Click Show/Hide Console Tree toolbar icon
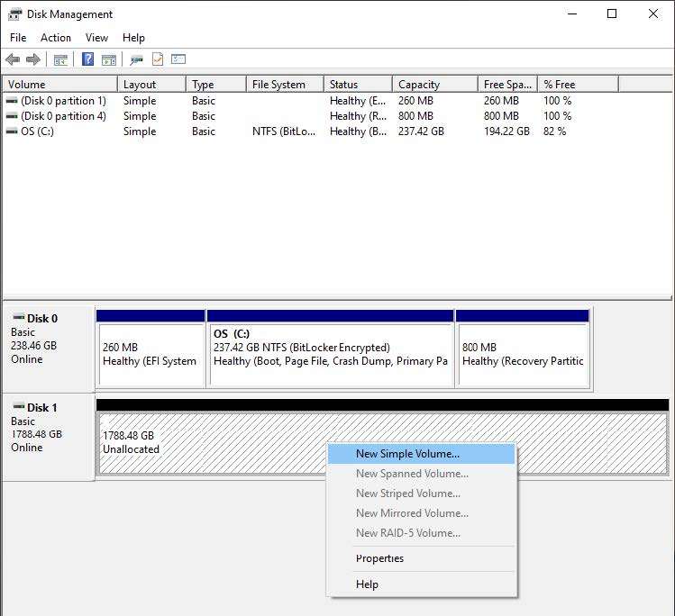The height and width of the screenshot is (616, 675). pos(60,59)
